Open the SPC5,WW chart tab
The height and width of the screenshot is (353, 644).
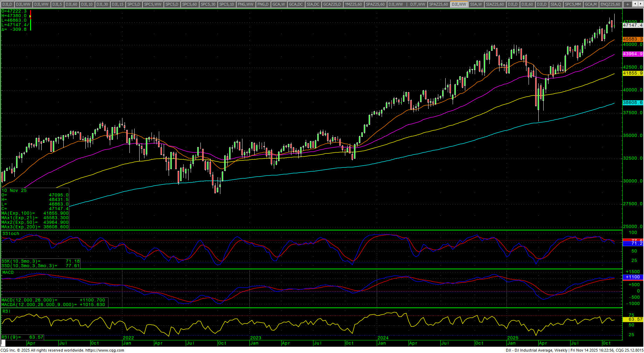153,4
